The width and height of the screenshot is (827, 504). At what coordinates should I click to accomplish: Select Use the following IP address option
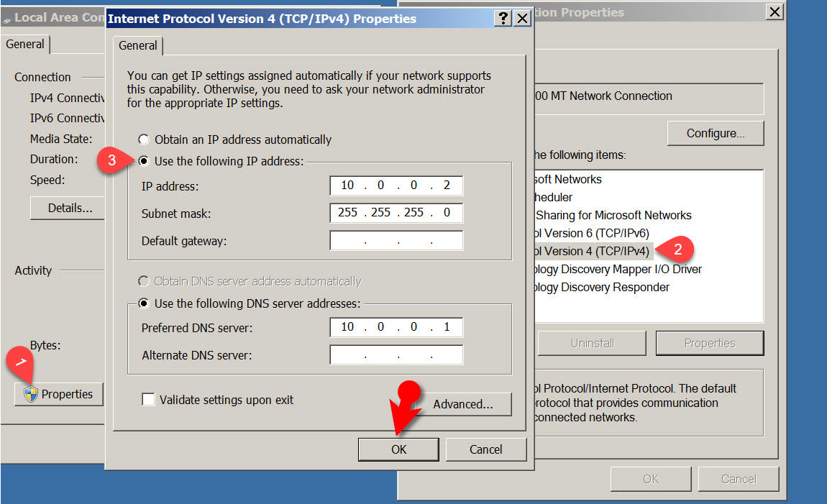click(143, 161)
